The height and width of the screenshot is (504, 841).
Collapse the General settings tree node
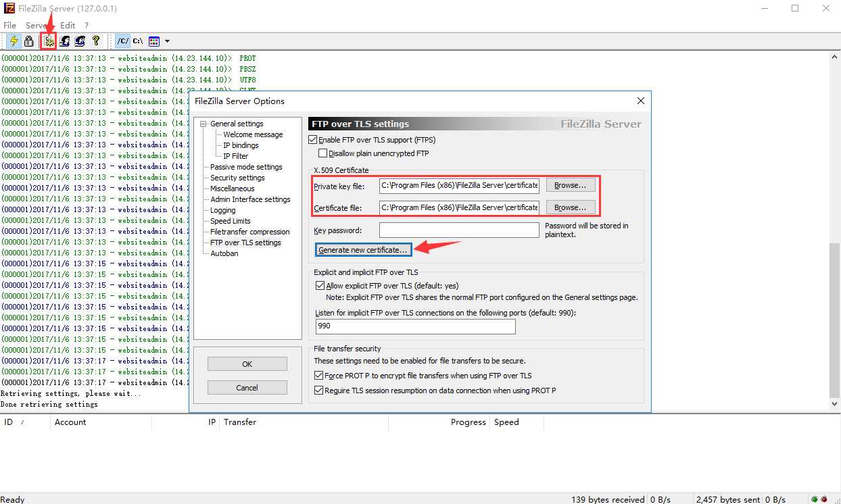coord(203,124)
